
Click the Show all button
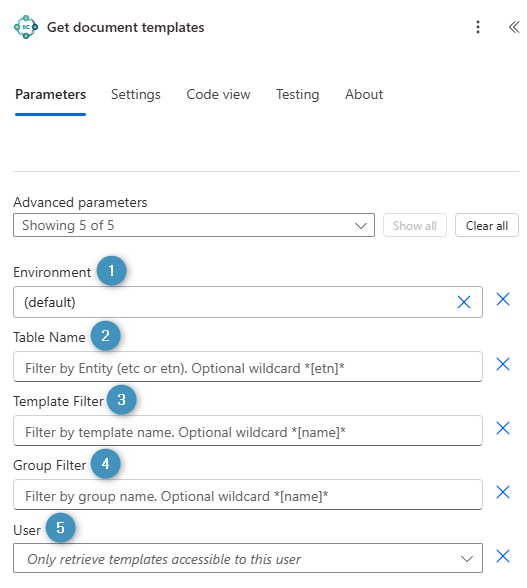coord(414,225)
